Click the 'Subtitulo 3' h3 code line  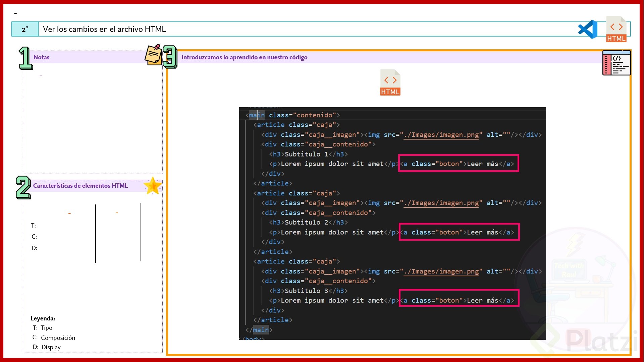[308, 291]
